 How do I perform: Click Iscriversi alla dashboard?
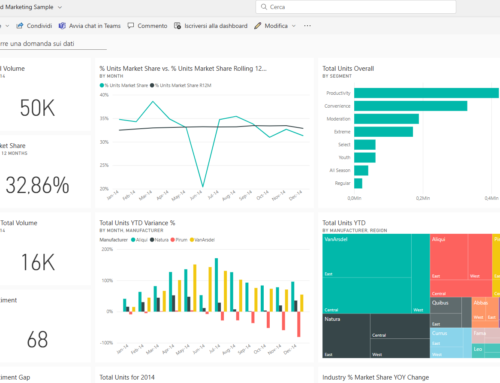[x=216, y=26]
